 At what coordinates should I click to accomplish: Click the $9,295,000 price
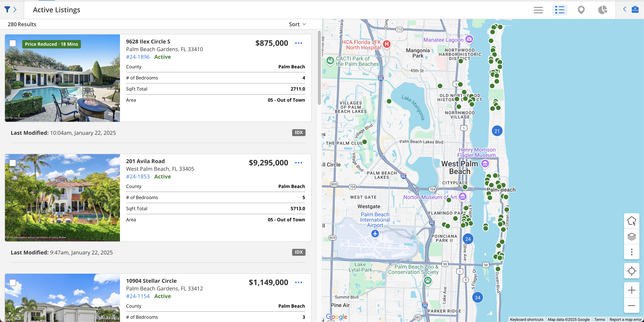(x=268, y=163)
